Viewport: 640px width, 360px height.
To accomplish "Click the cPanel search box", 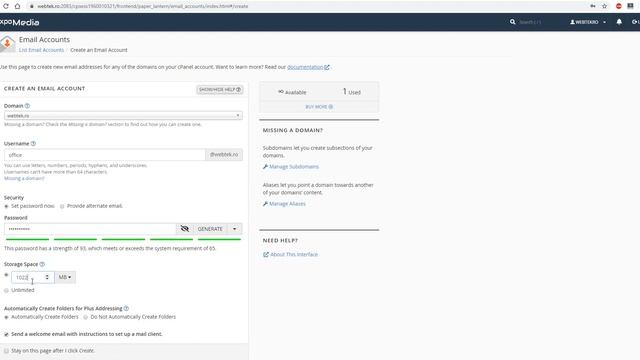I will click(530, 22).
